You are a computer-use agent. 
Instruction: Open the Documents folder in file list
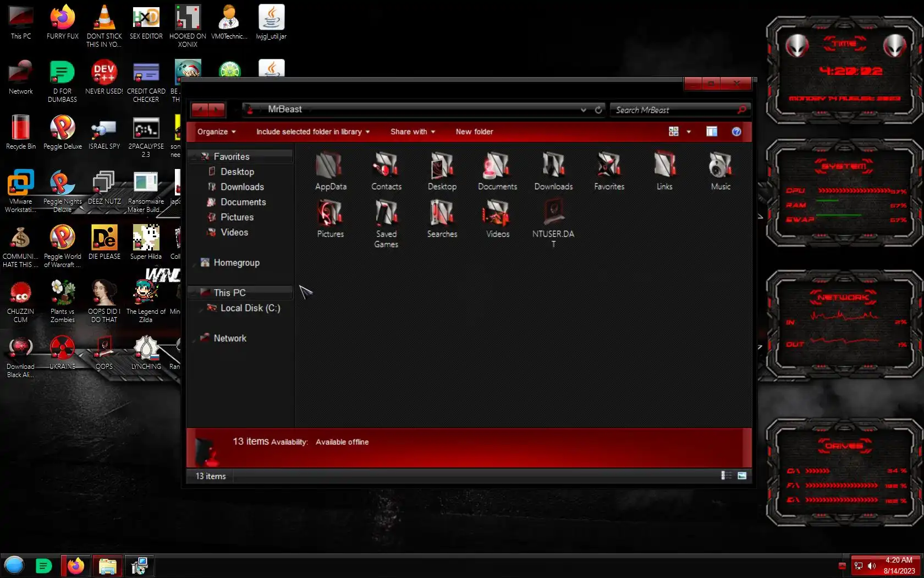(497, 171)
